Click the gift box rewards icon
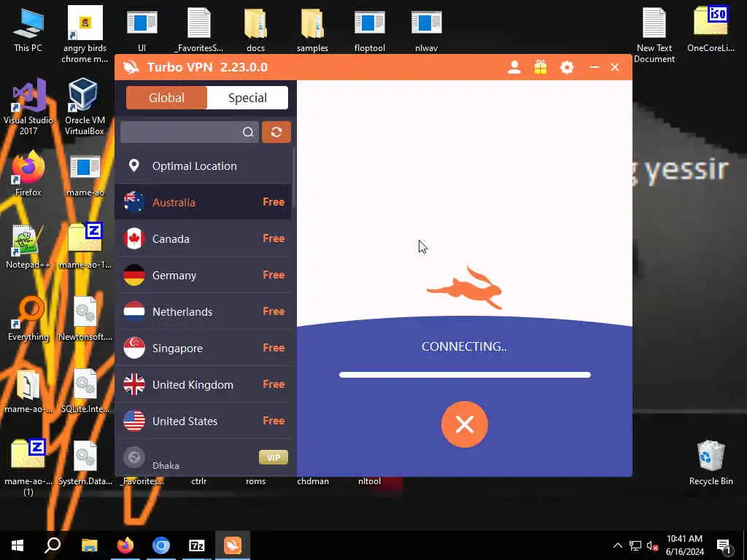 [541, 67]
